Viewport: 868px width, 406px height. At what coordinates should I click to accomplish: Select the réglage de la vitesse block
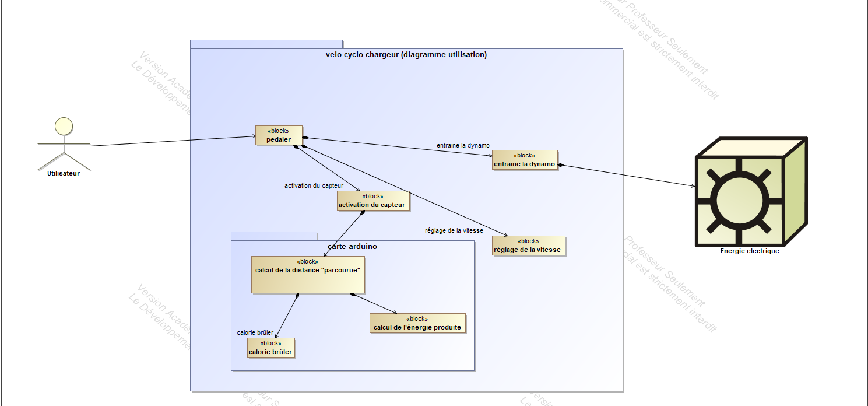528,246
